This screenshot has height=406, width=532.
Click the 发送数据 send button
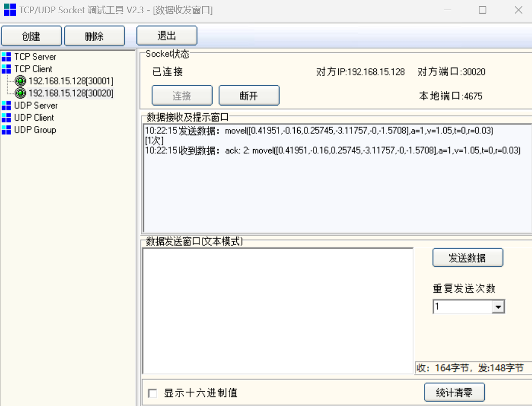click(x=467, y=258)
